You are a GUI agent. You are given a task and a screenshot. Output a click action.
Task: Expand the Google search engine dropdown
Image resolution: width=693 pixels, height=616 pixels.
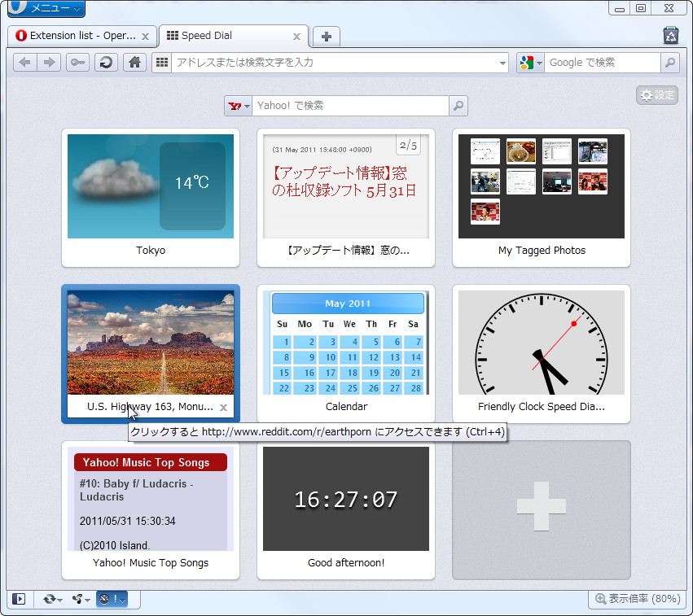point(537,62)
